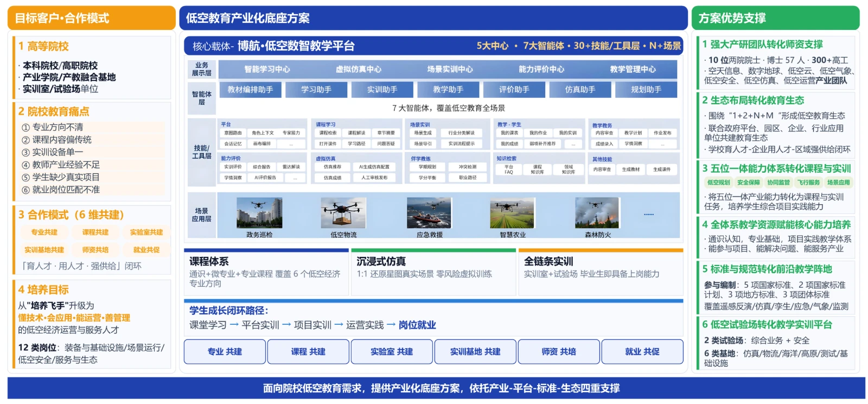Click the 智慧农业 farmland drone image
The height and width of the screenshot is (404, 868).
pos(512,213)
